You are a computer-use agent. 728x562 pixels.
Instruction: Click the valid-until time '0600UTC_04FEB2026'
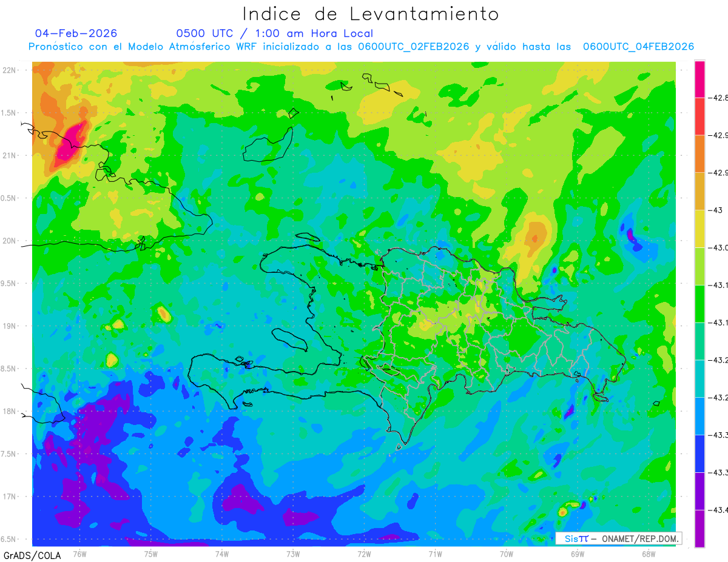coord(638,47)
